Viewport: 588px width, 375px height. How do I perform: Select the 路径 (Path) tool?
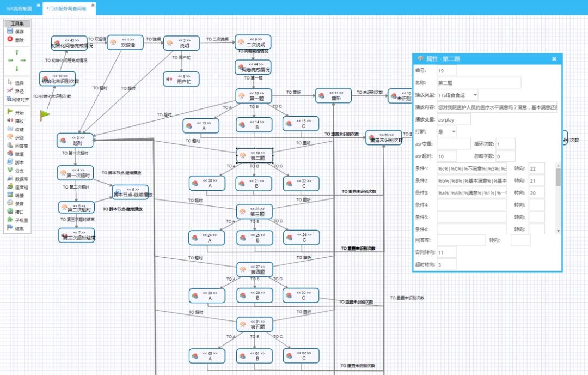[10, 90]
